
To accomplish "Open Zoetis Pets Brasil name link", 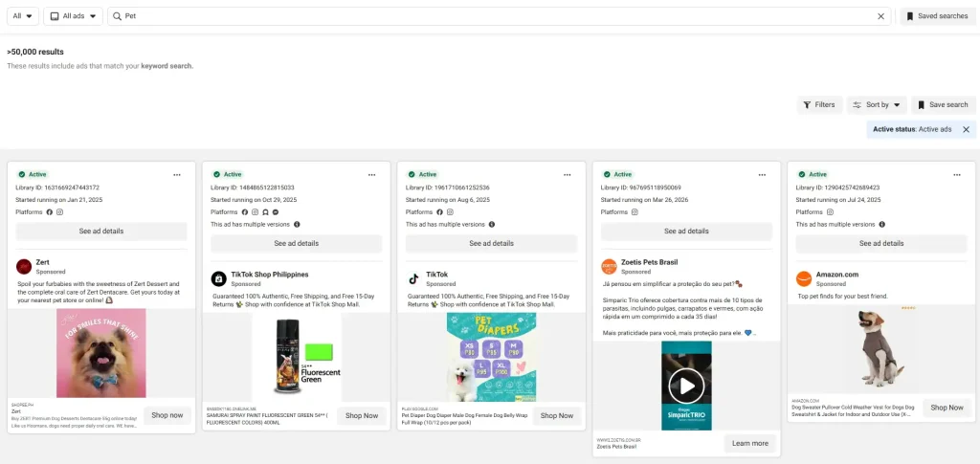I will (649, 262).
